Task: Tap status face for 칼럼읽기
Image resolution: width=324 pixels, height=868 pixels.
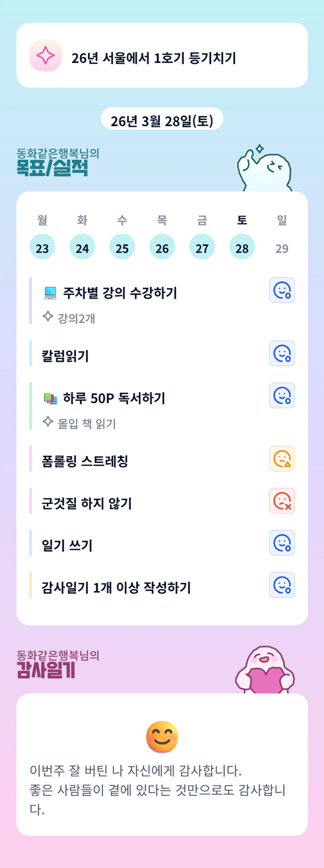Action: tap(282, 353)
